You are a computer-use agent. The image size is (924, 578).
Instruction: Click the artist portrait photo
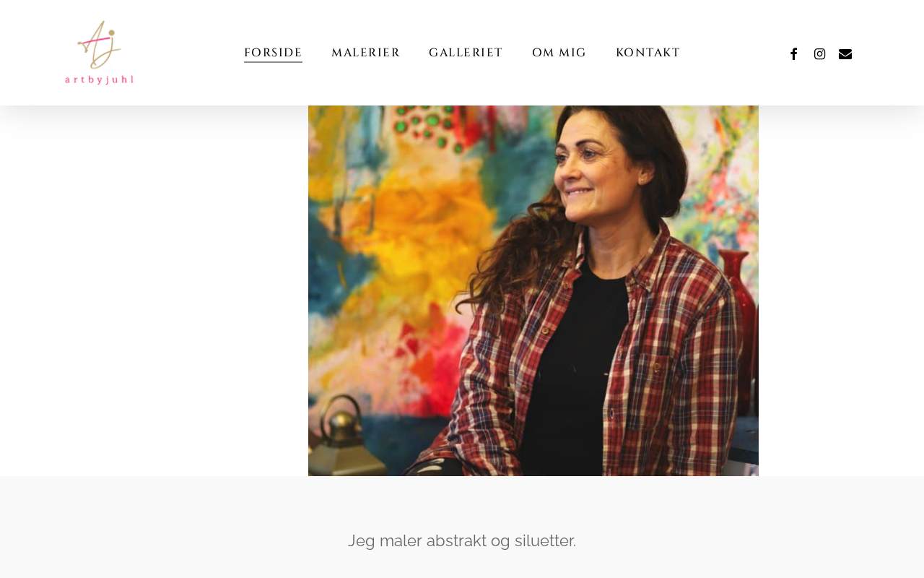(x=533, y=290)
